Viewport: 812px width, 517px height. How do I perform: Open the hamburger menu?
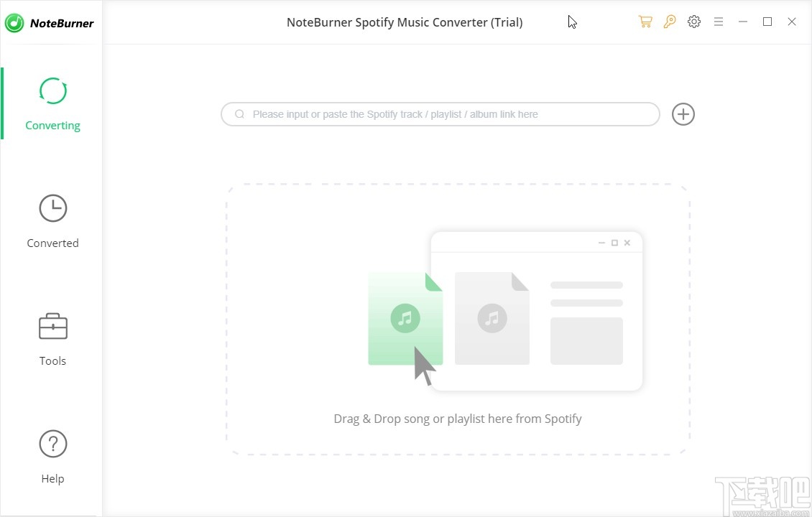[x=719, y=22]
